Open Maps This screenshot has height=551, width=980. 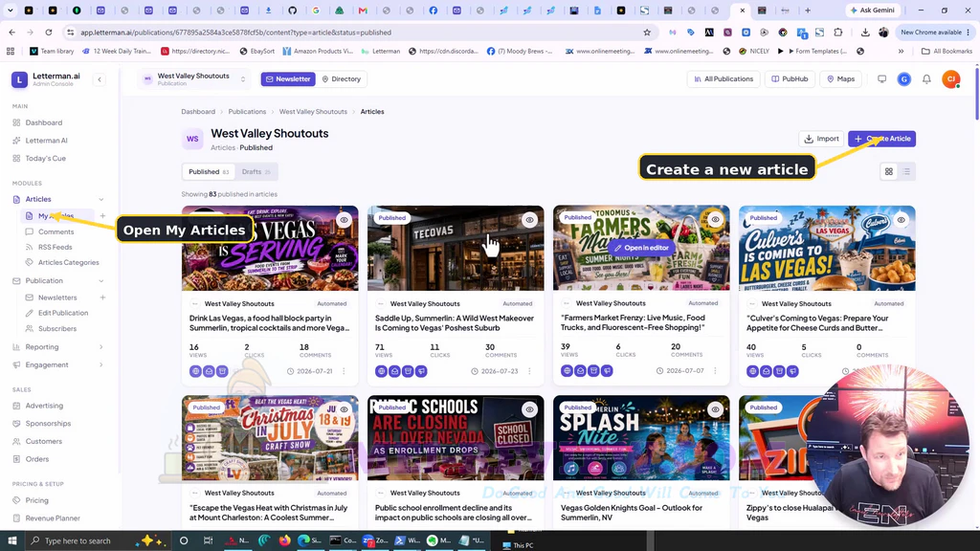pyautogui.click(x=840, y=79)
